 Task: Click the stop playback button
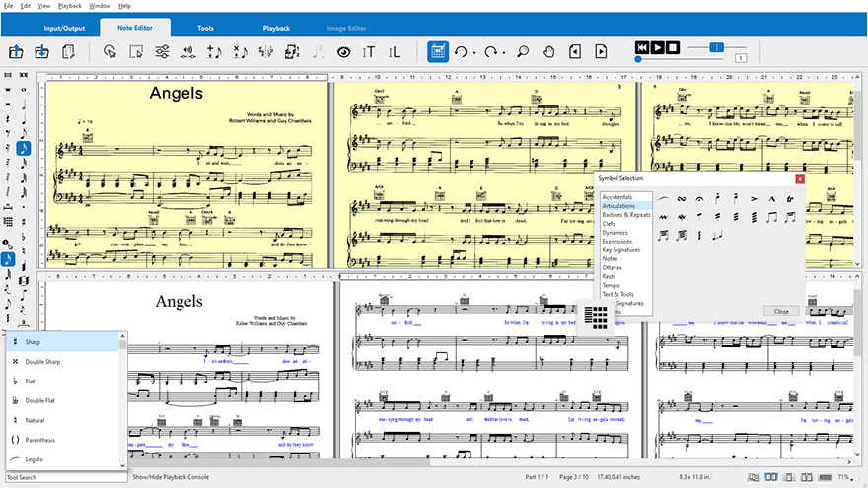pos(672,47)
